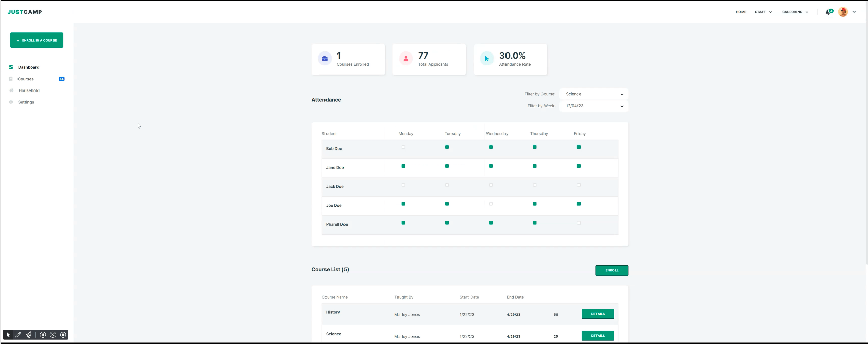This screenshot has height=344, width=868.
Task: Select the pencil annotation tool
Action: pyautogui.click(x=19, y=335)
